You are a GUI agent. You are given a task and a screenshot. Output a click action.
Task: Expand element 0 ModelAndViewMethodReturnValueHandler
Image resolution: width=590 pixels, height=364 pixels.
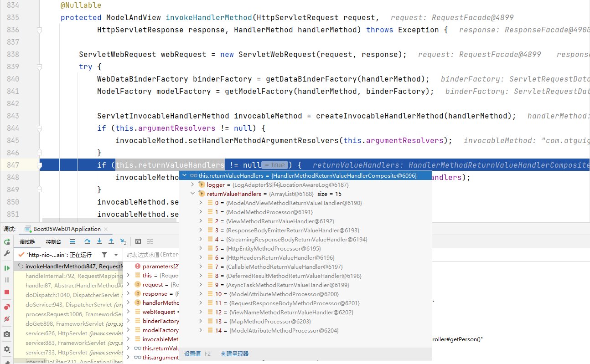click(201, 203)
